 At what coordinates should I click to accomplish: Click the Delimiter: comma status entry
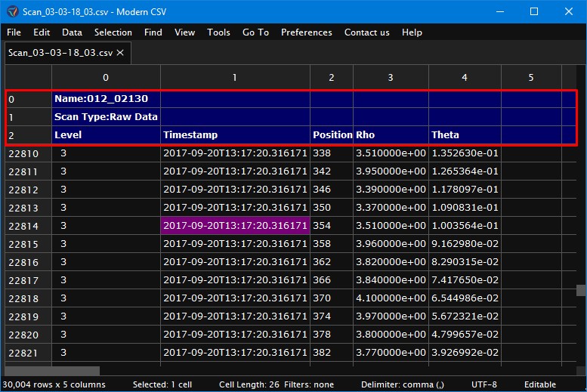[403, 384]
